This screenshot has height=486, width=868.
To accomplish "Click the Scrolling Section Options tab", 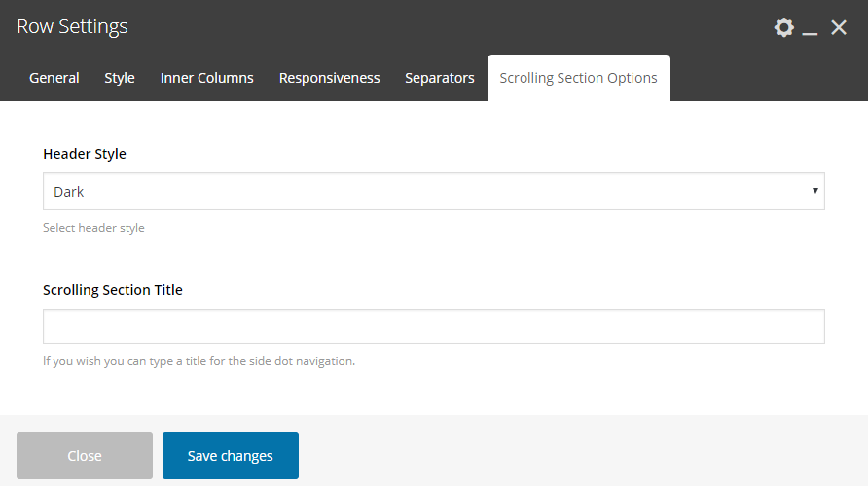I will coord(578,78).
